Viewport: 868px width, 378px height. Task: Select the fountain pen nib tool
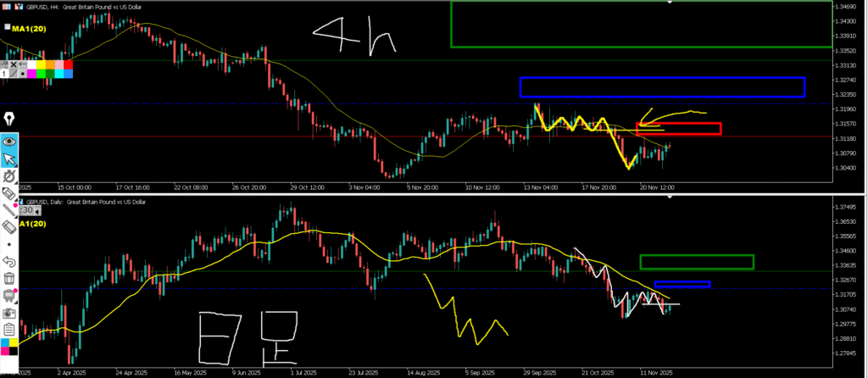click(x=9, y=119)
